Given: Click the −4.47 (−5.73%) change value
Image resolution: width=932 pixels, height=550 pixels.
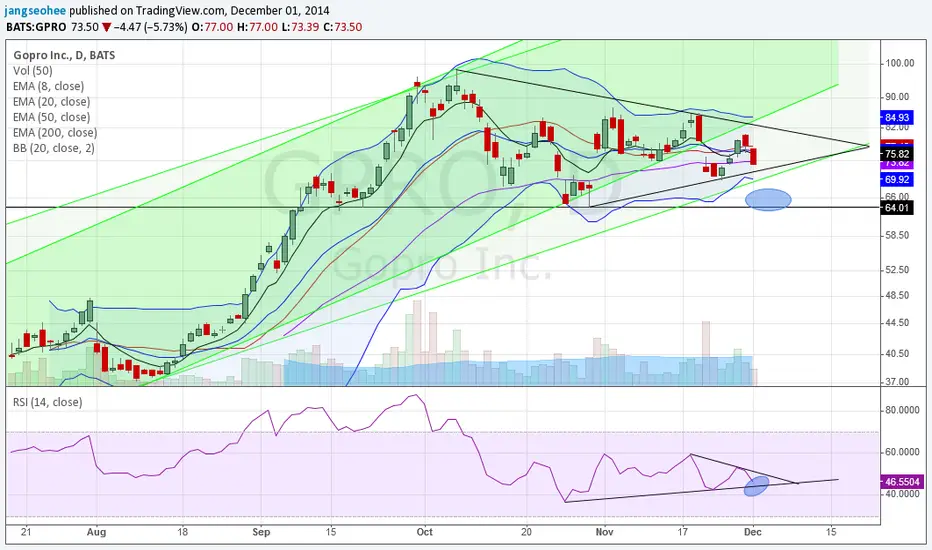Looking at the screenshot, I should coord(151,27).
